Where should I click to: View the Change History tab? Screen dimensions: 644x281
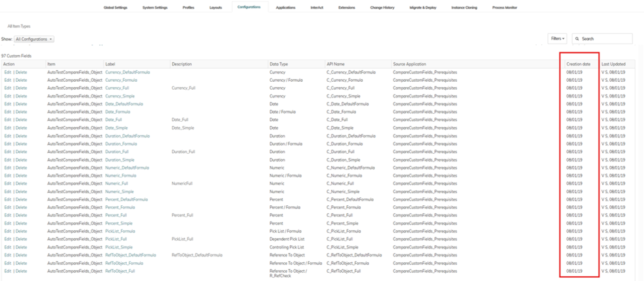(x=382, y=8)
